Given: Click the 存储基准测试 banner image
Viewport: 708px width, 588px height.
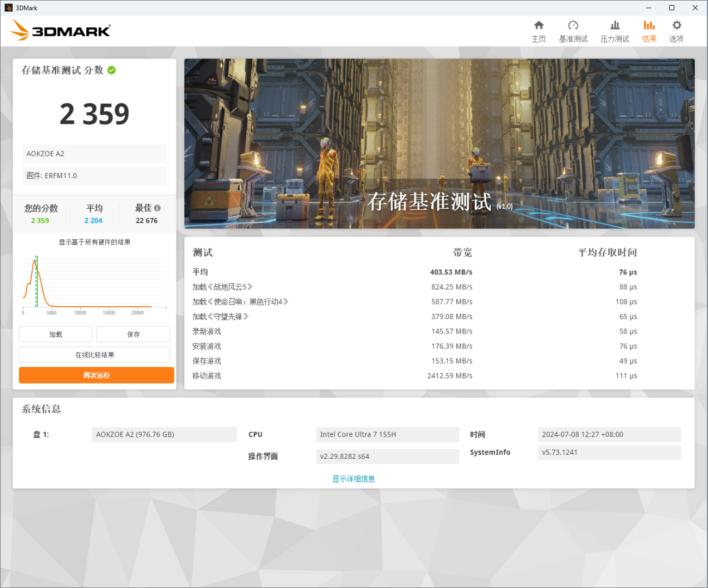Looking at the screenshot, I should tap(440, 144).
